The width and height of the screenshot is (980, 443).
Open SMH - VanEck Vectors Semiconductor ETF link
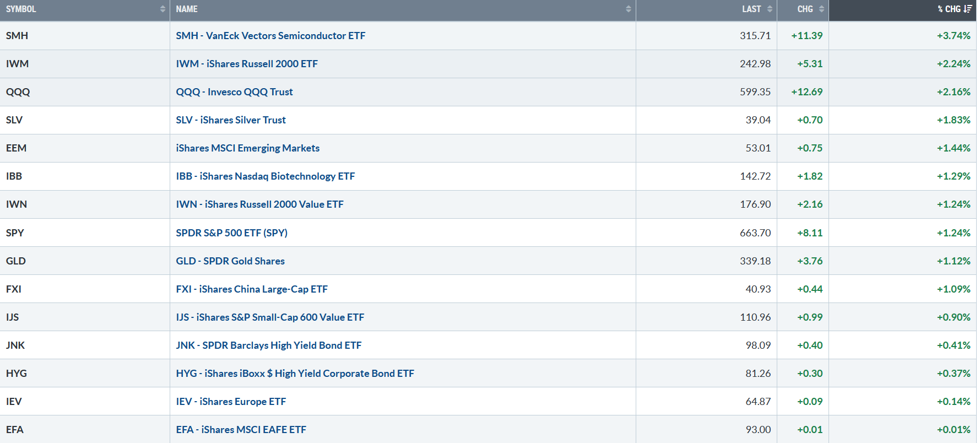coord(270,36)
